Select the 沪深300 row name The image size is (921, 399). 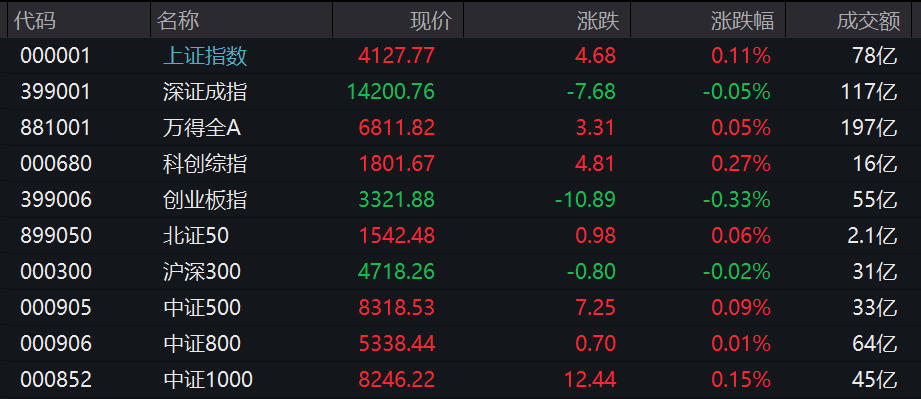pos(201,271)
